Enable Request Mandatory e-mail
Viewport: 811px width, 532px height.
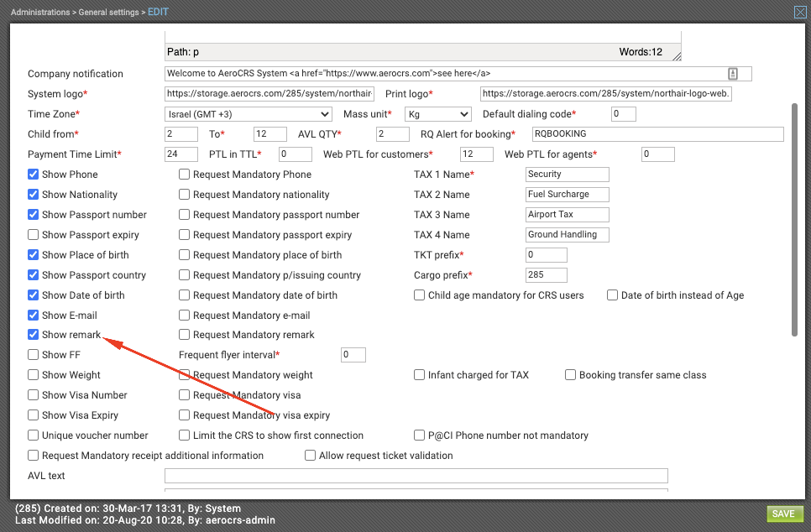184,316
